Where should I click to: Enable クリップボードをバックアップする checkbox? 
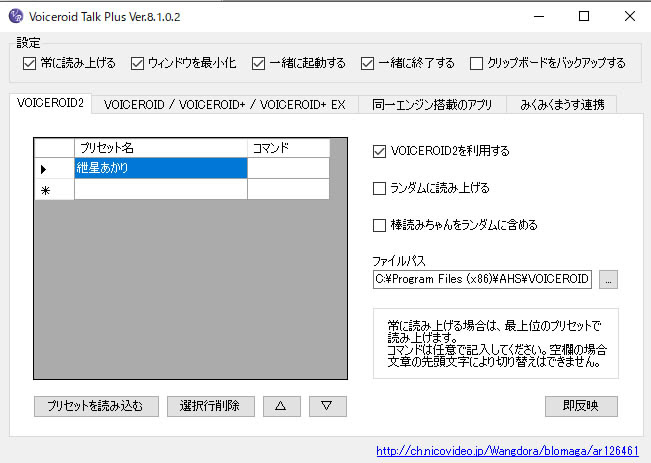(476, 64)
